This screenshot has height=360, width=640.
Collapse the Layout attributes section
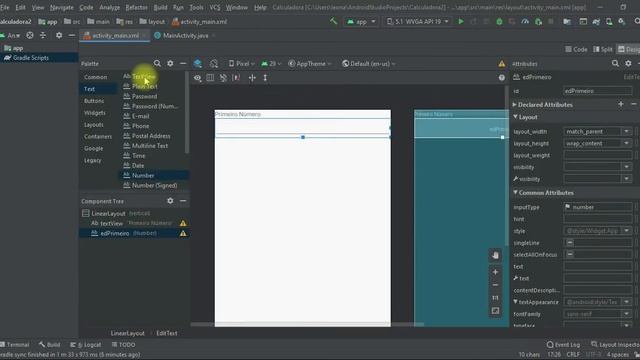[x=516, y=117]
